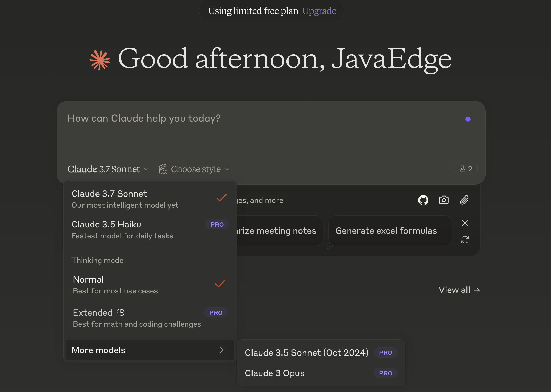Click Generate excel formulas suggestion
This screenshot has height=392, width=551.
[386, 231]
